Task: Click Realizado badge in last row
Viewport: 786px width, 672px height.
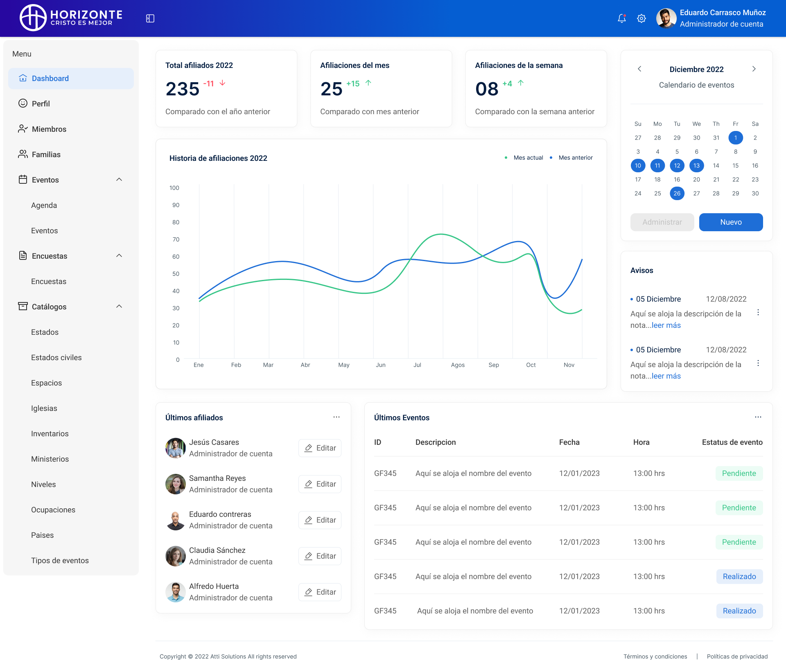Action: coord(739,611)
